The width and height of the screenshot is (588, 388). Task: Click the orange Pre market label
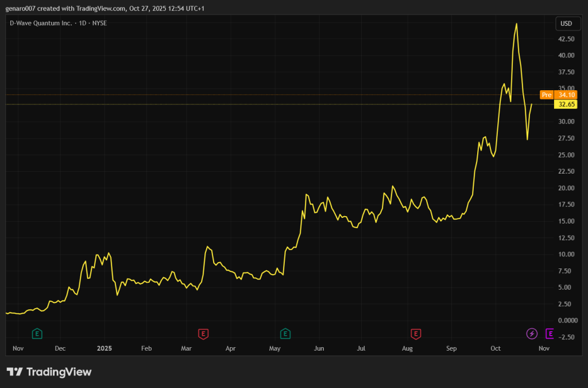coord(547,95)
